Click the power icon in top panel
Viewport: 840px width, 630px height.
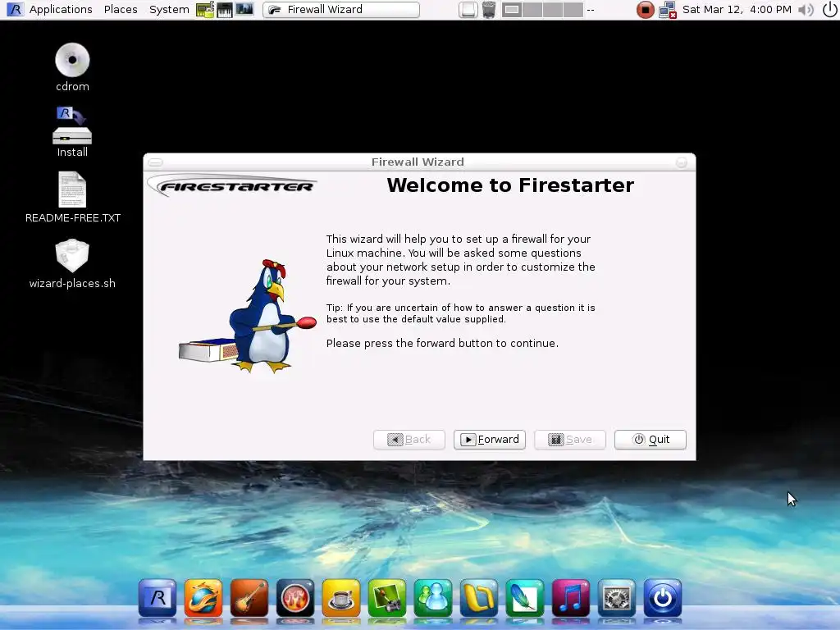coord(829,10)
